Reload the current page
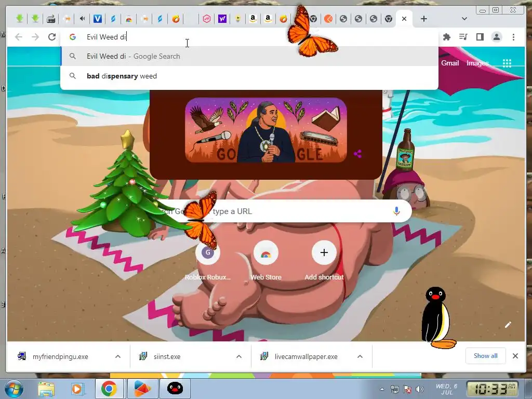Image resolution: width=532 pixels, height=399 pixels. coord(52,37)
